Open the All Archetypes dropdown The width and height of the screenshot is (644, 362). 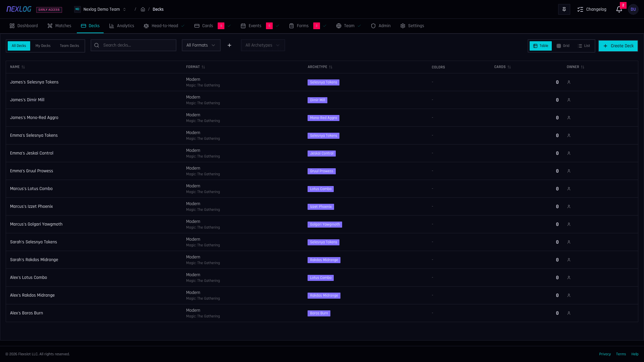pyautogui.click(x=263, y=45)
